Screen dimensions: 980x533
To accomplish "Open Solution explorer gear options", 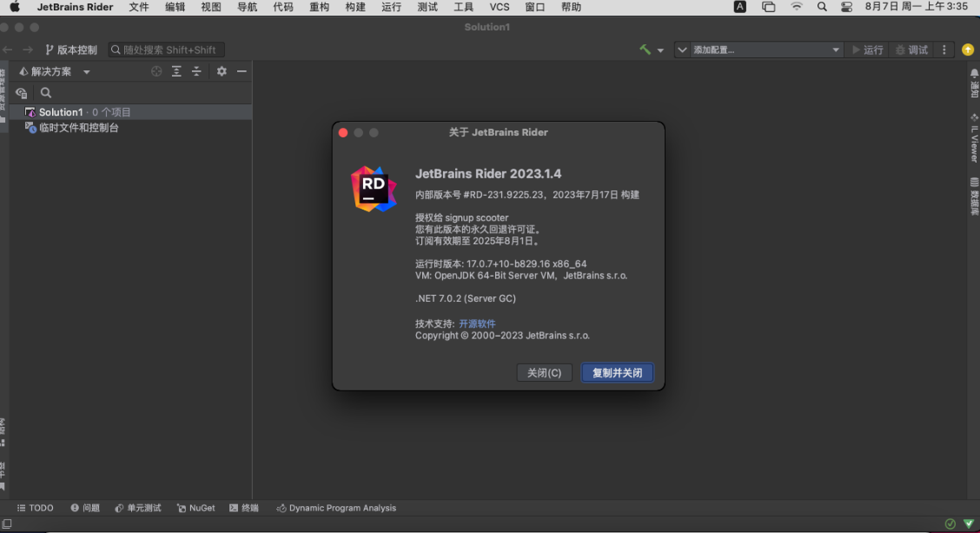I will pos(222,71).
